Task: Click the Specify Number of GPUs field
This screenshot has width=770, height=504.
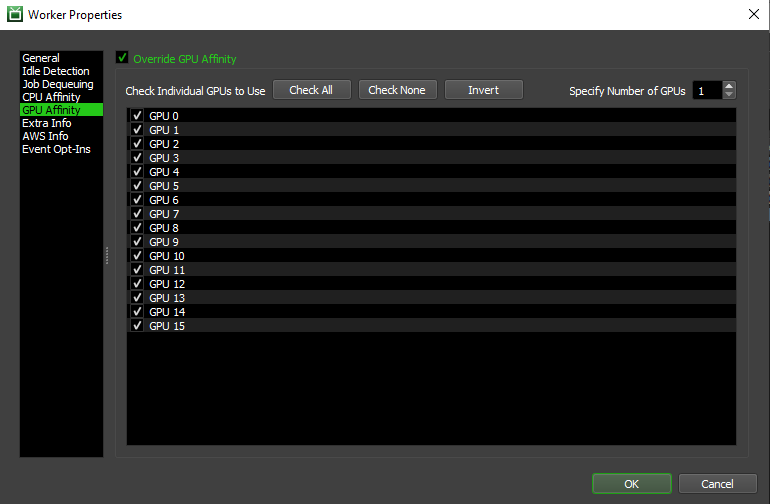Action: coord(706,91)
